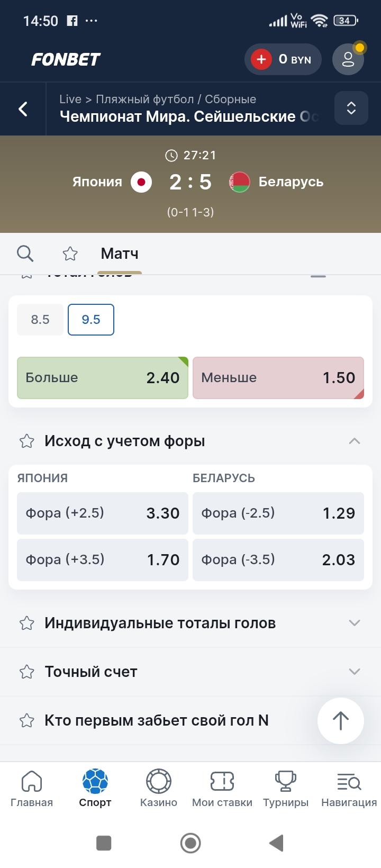Open Казино from bottom navigation
The height and width of the screenshot is (868, 381).
(159, 788)
